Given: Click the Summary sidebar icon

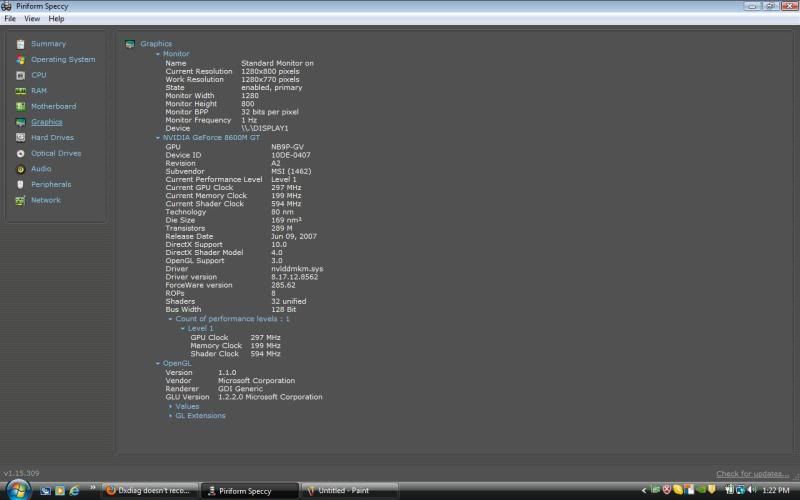Looking at the screenshot, I should pos(20,44).
